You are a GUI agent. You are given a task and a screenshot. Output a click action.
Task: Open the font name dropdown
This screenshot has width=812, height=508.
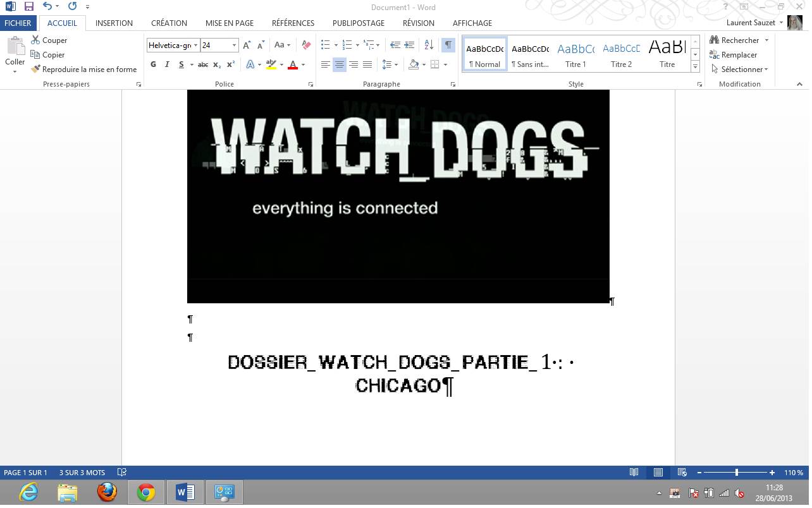click(196, 45)
